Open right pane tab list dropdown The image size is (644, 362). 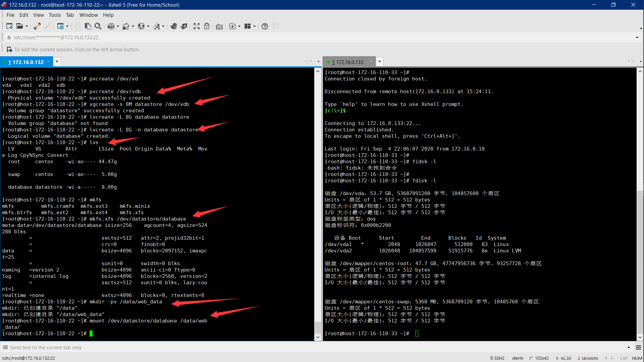(x=641, y=61)
